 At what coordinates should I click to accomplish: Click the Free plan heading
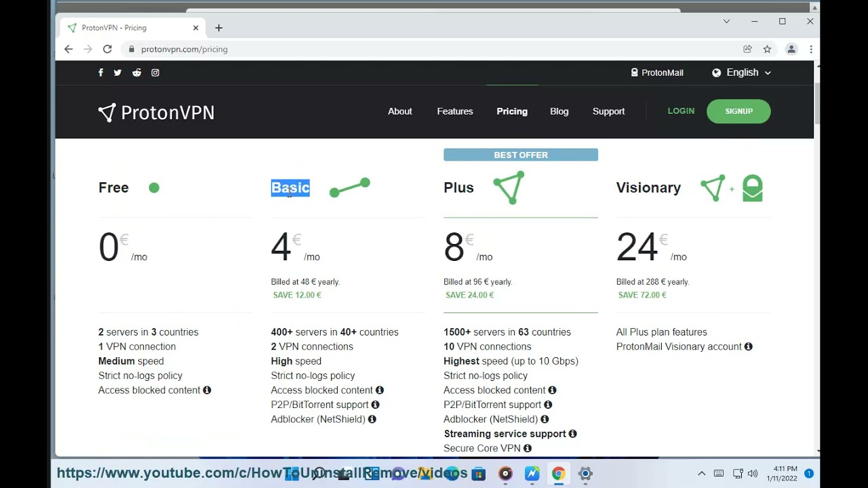point(113,188)
